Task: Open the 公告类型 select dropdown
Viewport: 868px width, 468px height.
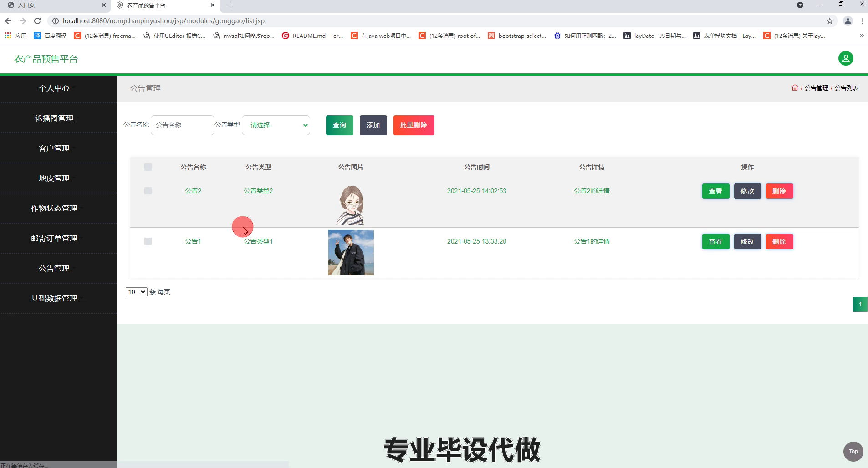Action: tap(276, 125)
